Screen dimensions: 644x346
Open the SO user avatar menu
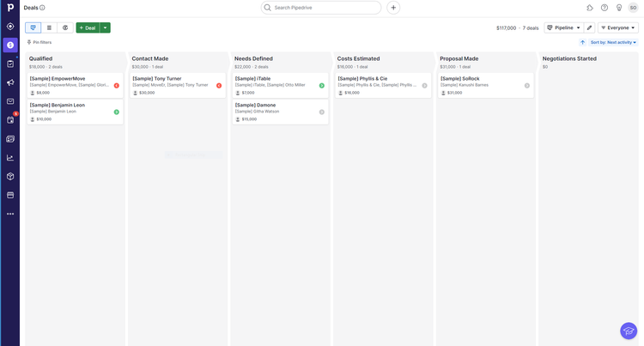633,8
